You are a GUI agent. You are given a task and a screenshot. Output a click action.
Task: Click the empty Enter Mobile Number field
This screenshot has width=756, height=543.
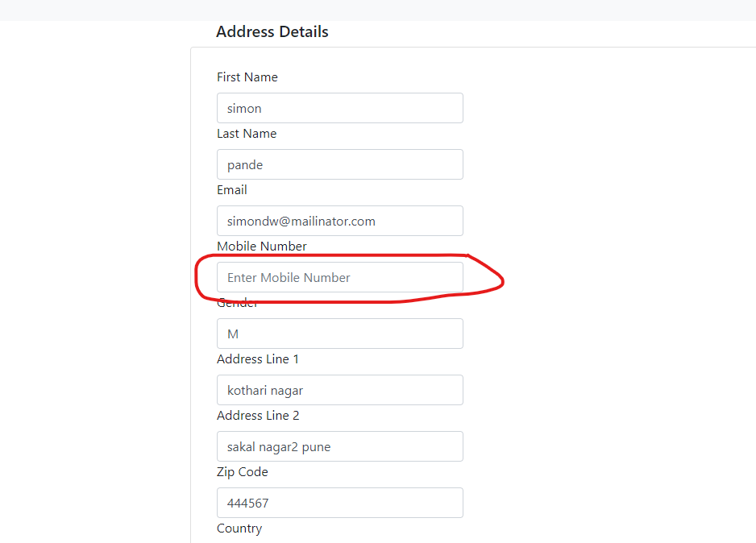[x=340, y=277]
